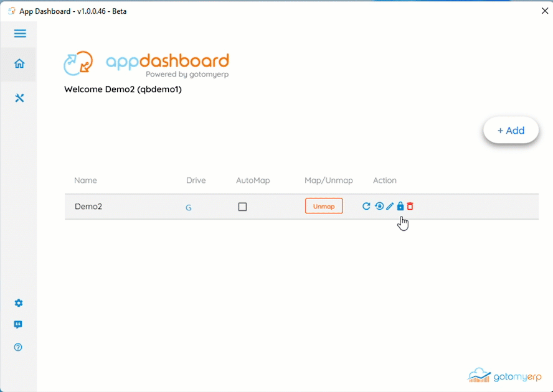Screen dimensions: 553x392
Task: Go to Home via sidebar house icon
Action: coord(19,63)
